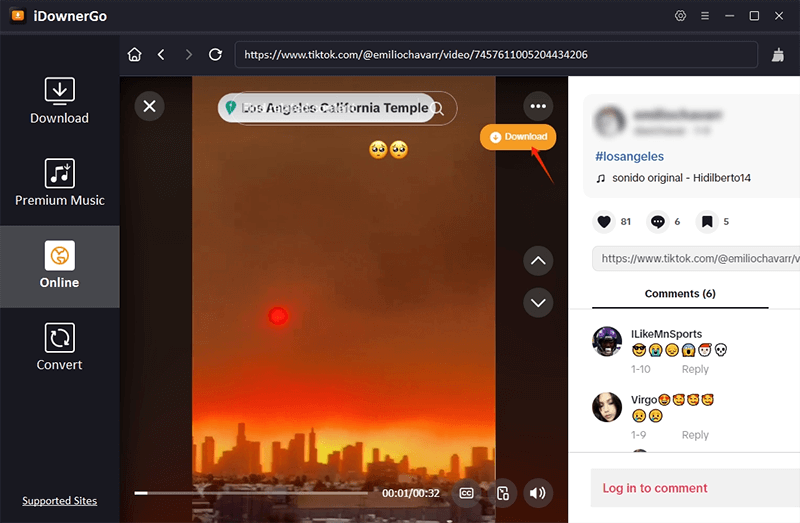Open Virgo's profile avatar

(x=607, y=407)
